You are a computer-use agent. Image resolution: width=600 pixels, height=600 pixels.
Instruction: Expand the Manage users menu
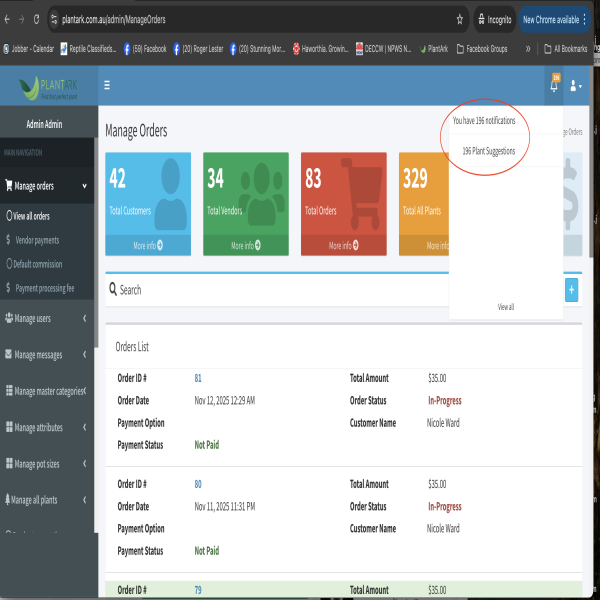click(47, 318)
